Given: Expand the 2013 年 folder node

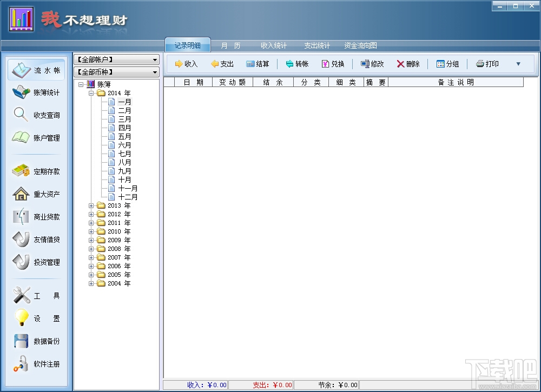Looking at the screenshot, I should point(91,205).
